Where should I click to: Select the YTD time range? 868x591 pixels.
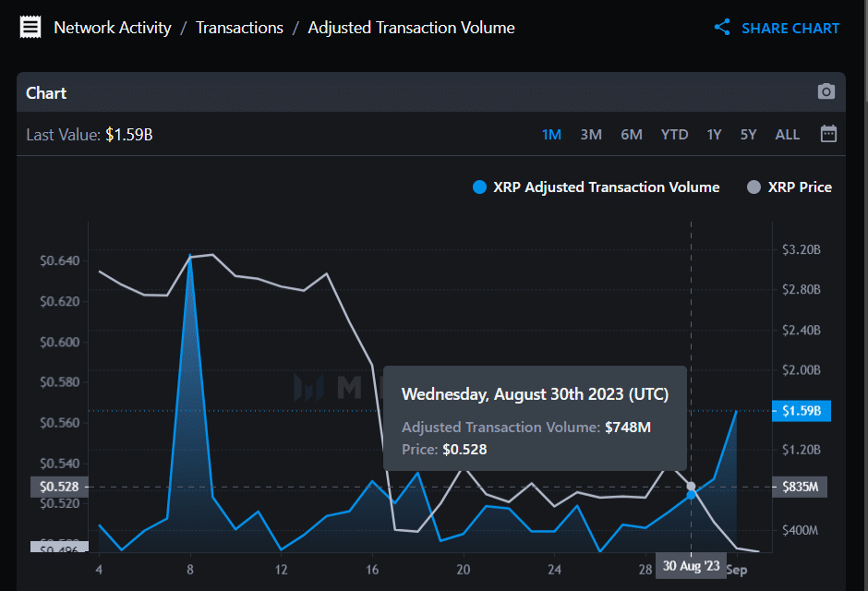tap(674, 135)
